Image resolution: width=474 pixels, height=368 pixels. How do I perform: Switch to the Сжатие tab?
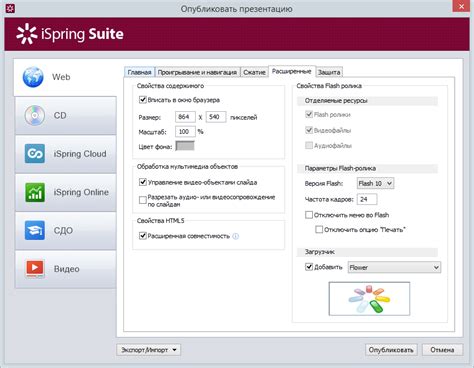254,72
